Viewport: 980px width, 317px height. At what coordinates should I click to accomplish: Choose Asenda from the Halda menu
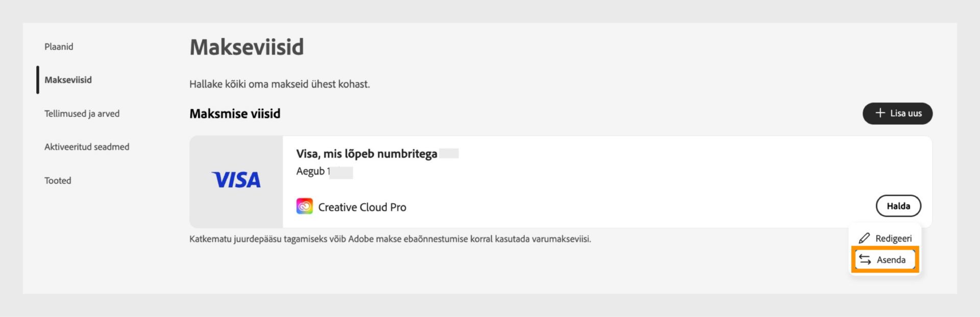coord(885,259)
